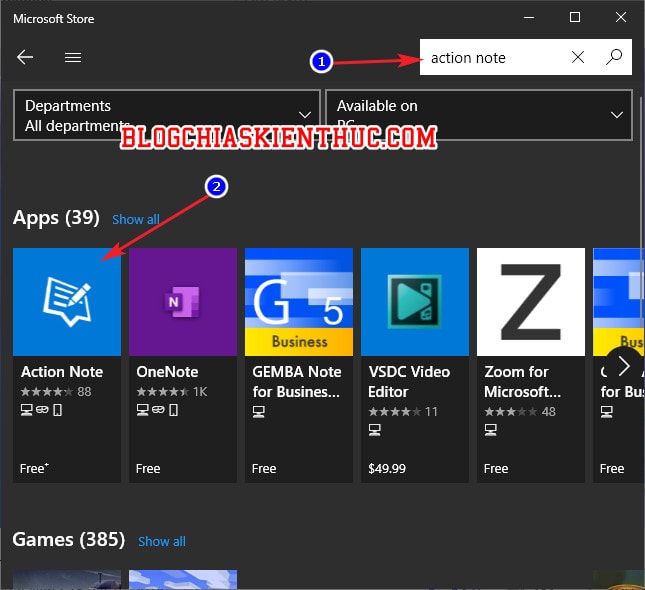This screenshot has height=590, width=645.
Task: Click the Apps (39) heading
Action: 56,218
